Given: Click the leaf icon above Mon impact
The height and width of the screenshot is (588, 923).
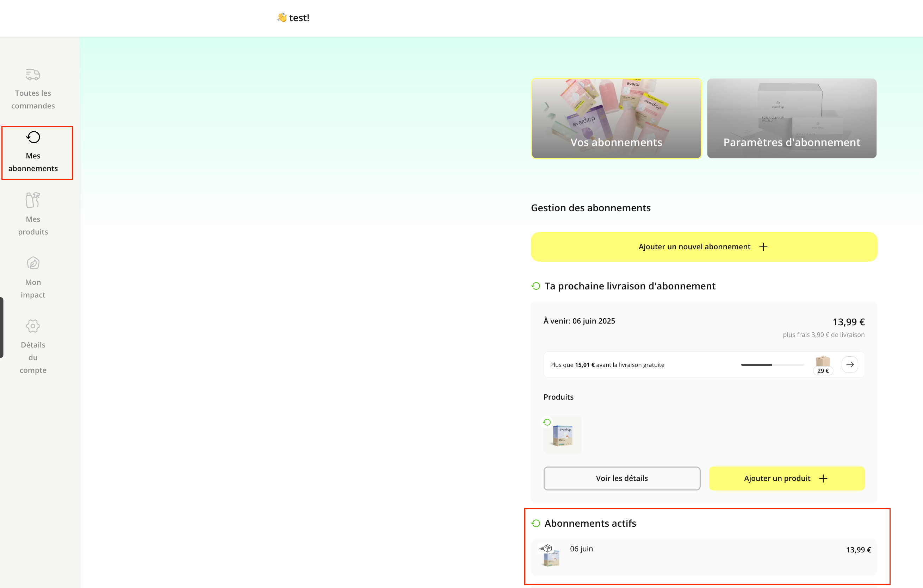Looking at the screenshot, I should (x=32, y=263).
